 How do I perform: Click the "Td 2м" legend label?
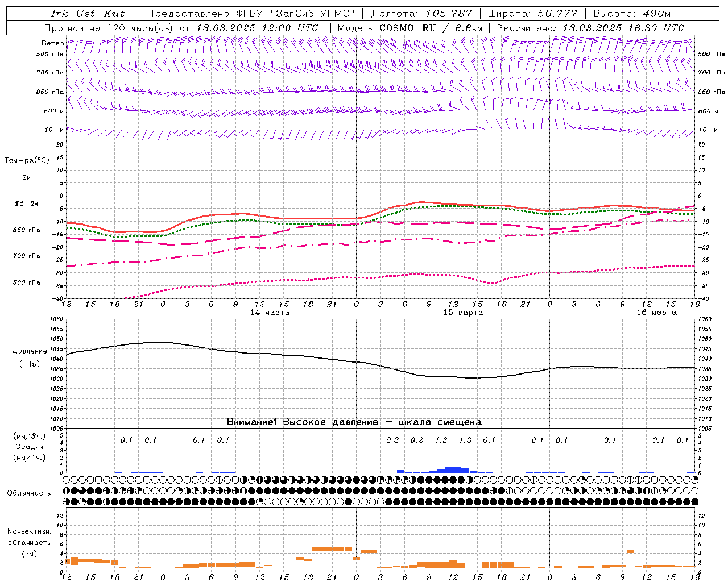coord(27,203)
